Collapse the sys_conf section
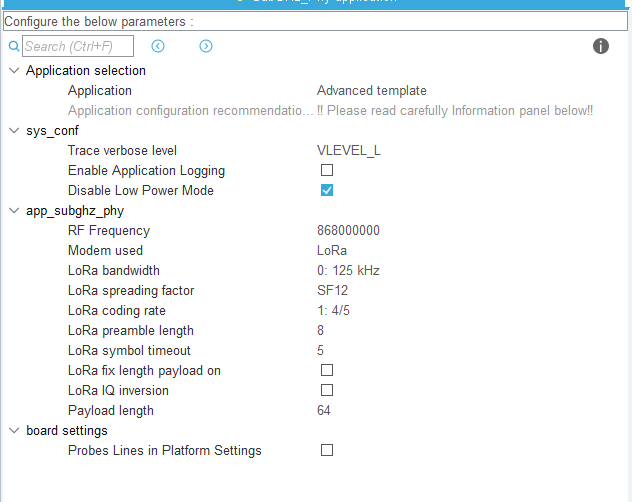Viewport: 632px width, 502px height. point(13,130)
